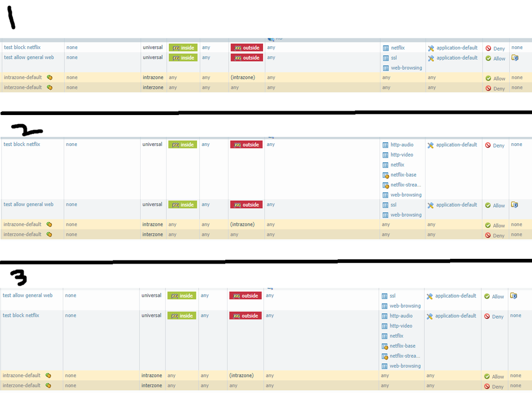532x393 pixels.
Task: Click Deny icon on screenshot 2 block netflix rule
Action: point(488,145)
